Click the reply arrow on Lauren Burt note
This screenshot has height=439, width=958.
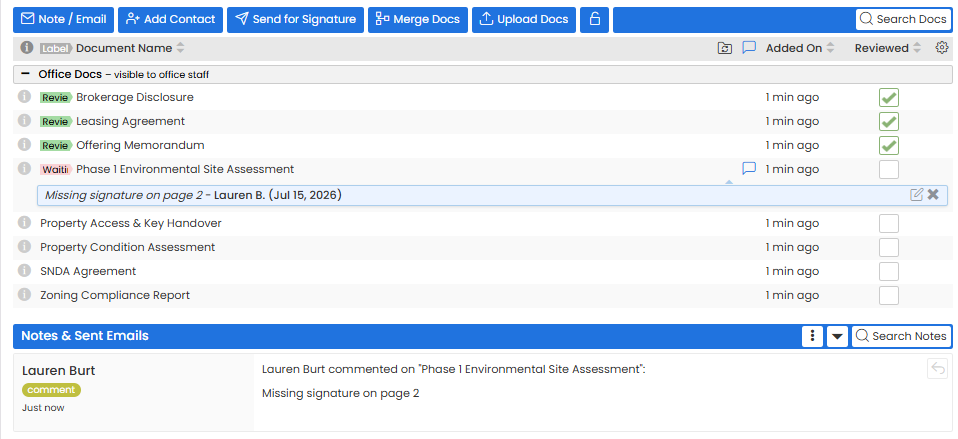pyautogui.click(x=937, y=369)
